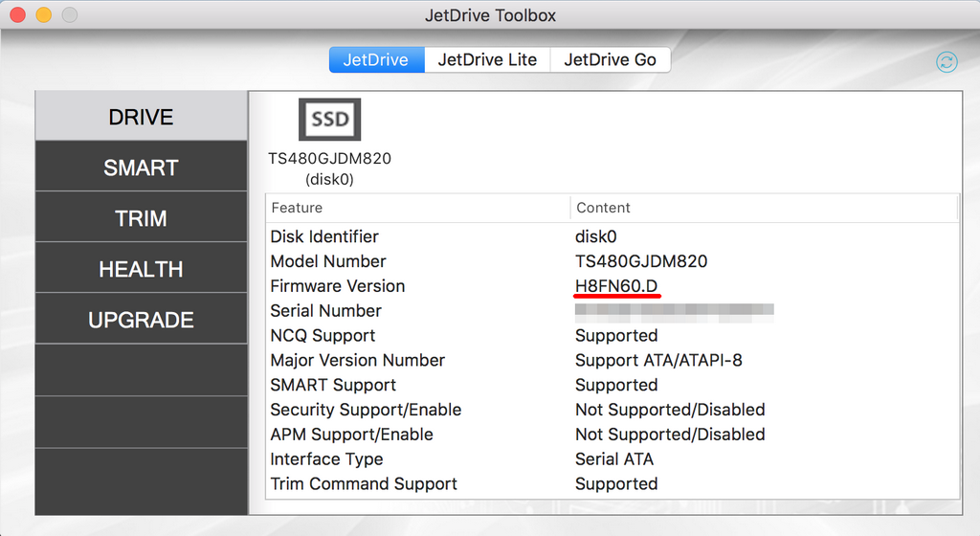Click Supported value for Trim Command Support
This screenshot has height=536, width=980.
[616, 484]
